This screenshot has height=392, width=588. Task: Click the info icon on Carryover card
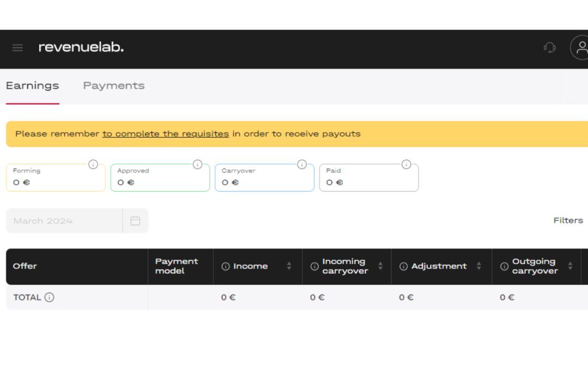302,164
